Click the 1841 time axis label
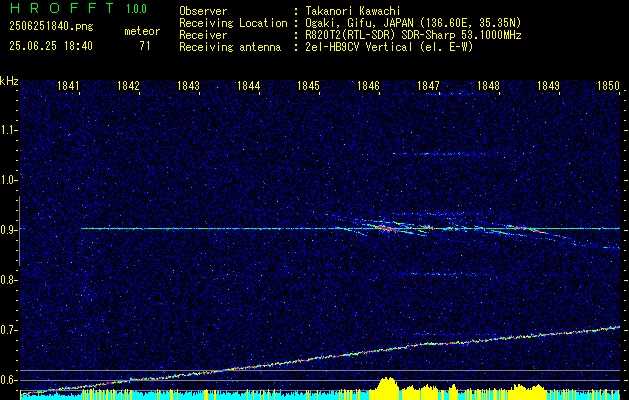The image size is (629, 400). tap(68, 85)
